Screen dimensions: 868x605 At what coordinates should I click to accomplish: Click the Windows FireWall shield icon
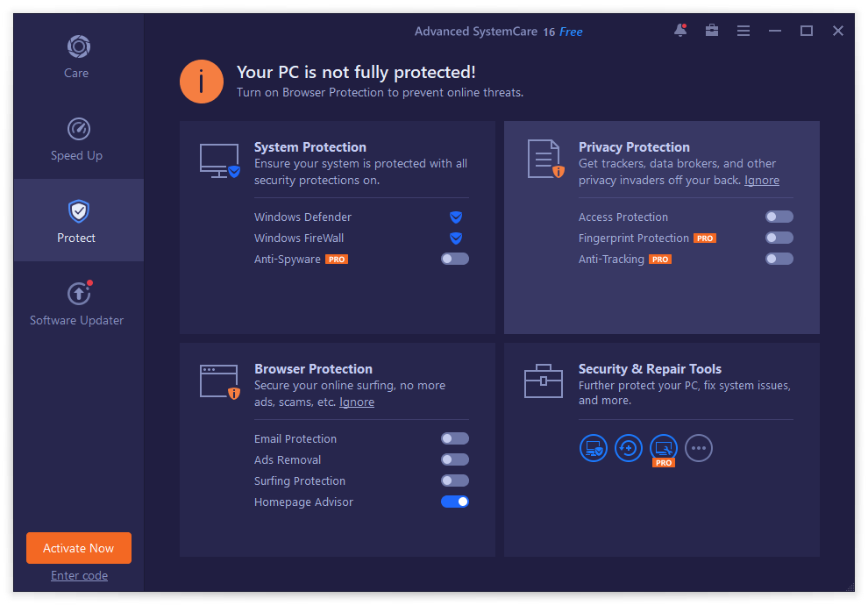456,238
